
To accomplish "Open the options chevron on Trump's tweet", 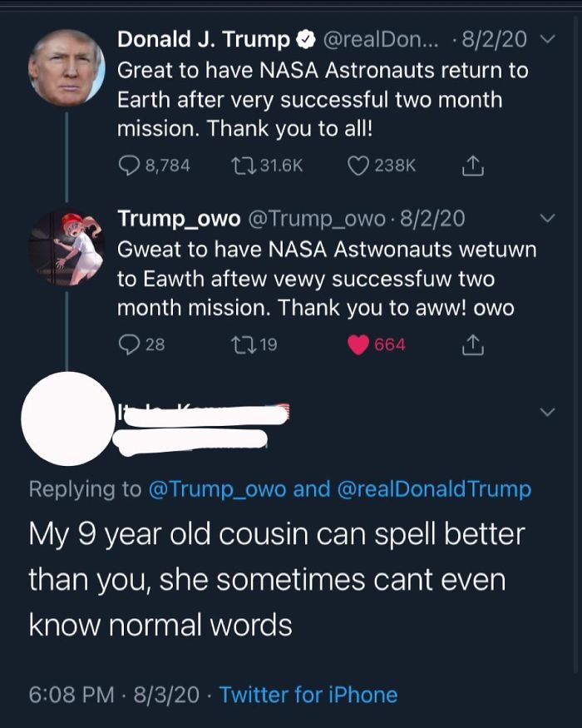I will tap(546, 38).
